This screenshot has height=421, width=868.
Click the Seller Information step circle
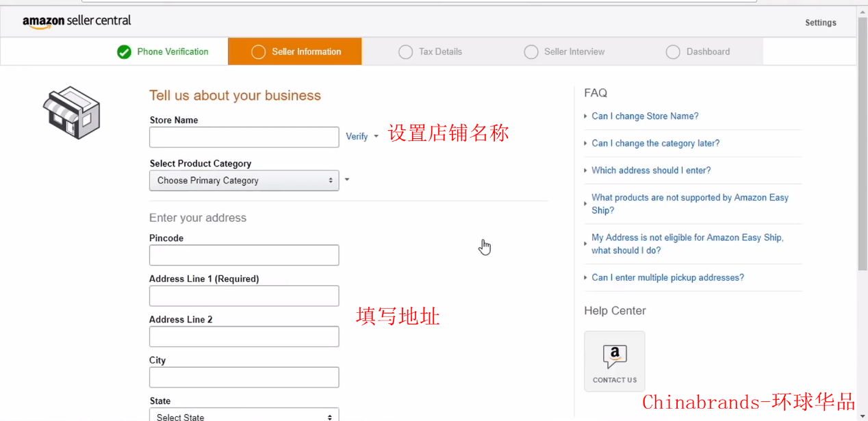click(258, 52)
